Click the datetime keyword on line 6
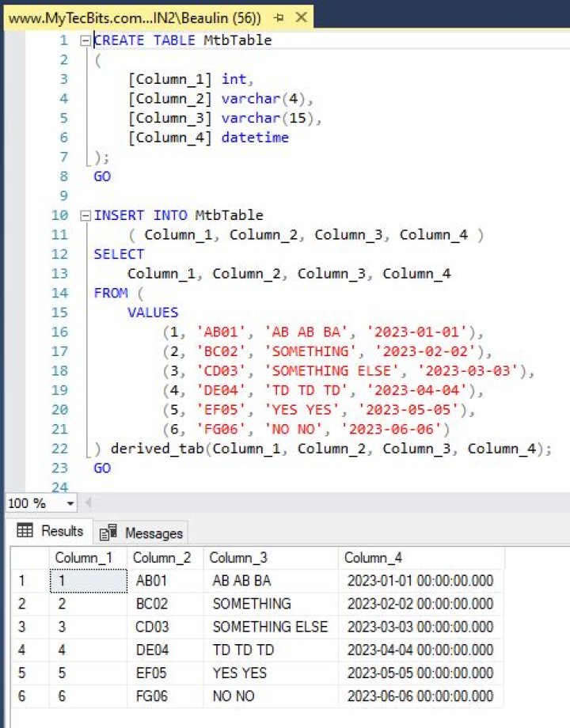The height and width of the screenshot is (728, 570). tap(255, 138)
